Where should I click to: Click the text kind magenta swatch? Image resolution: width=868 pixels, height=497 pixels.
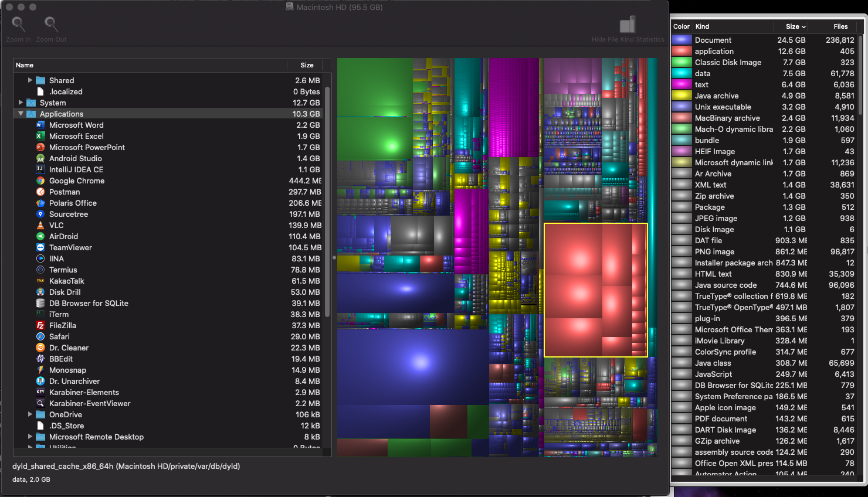(x=681, y=84)
